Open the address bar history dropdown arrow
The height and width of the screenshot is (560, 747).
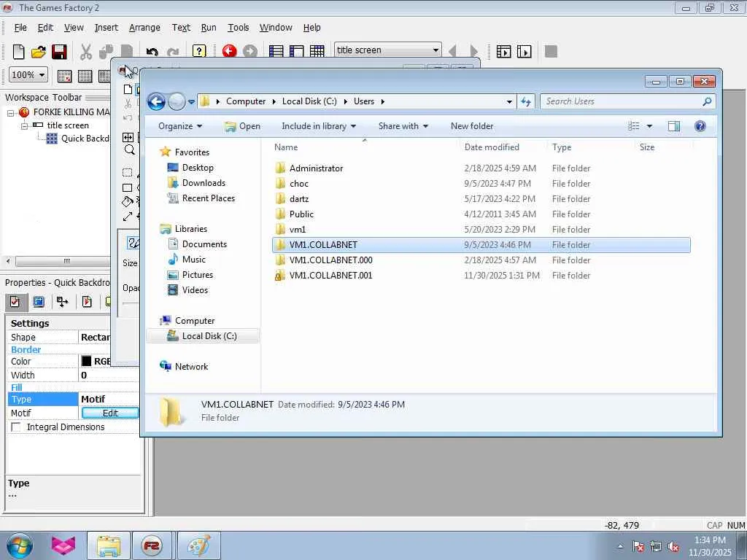click(509, 101)
